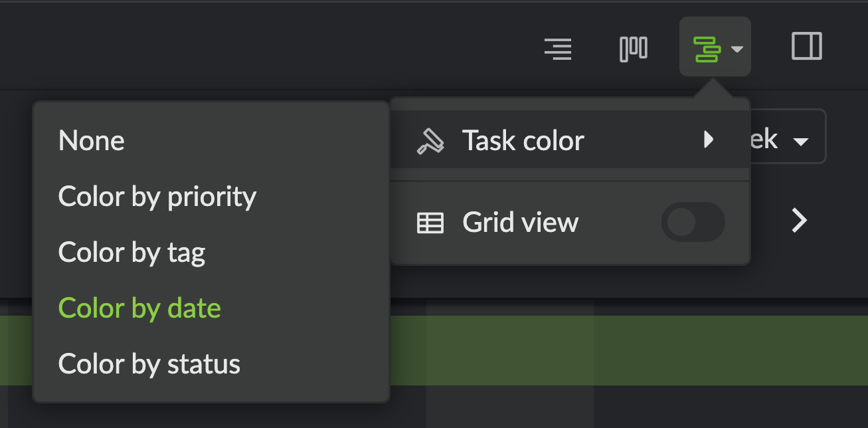This screenshot has height=428, width=868.
Task: Click the Grid view label
Action: tap(521, 222)
